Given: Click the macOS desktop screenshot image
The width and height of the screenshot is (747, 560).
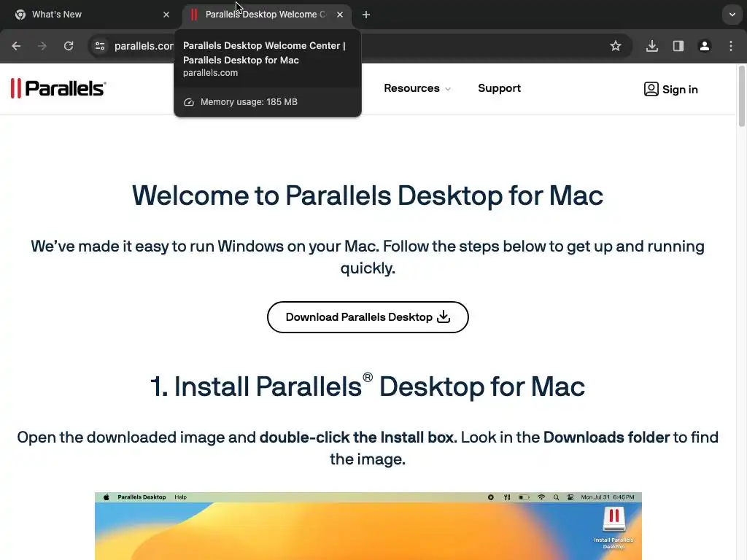Looking at the screenshot, I should 368,526.
